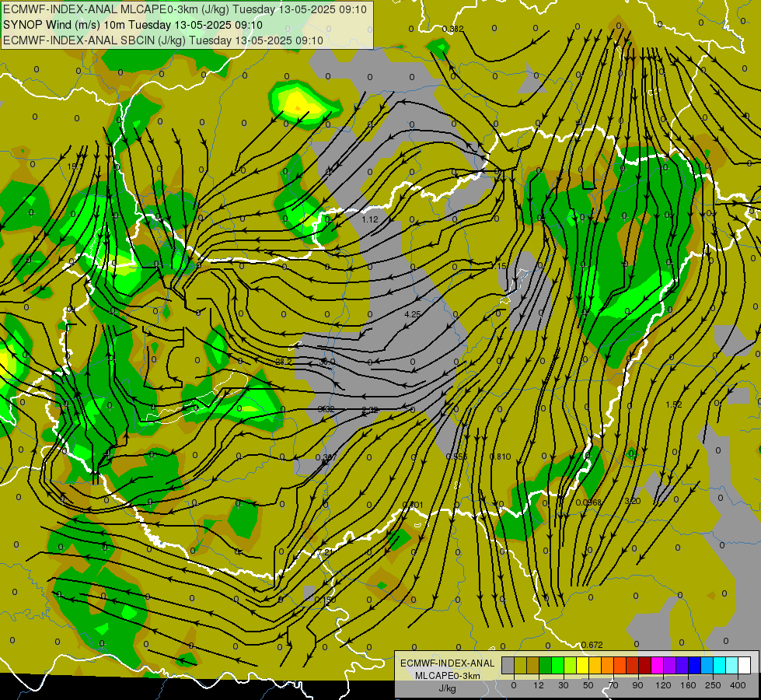The image size is (761, 700).
Task: Pick the bright green legend swatch
Action: coord(558,665)
